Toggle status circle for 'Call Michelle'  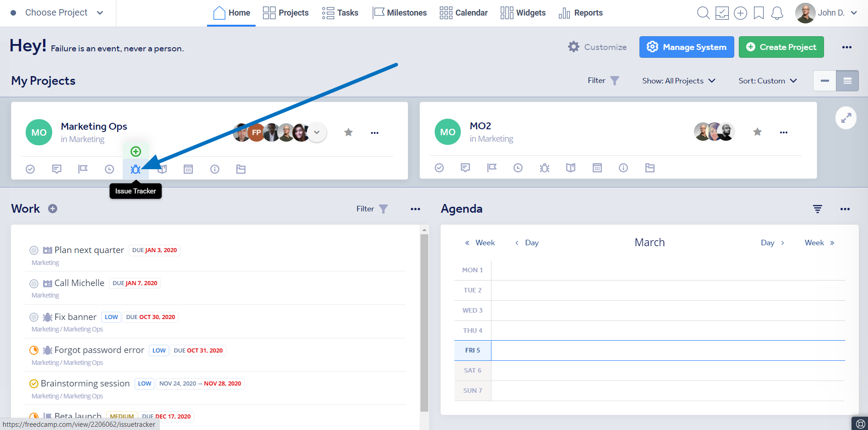[x=34, y=283]
